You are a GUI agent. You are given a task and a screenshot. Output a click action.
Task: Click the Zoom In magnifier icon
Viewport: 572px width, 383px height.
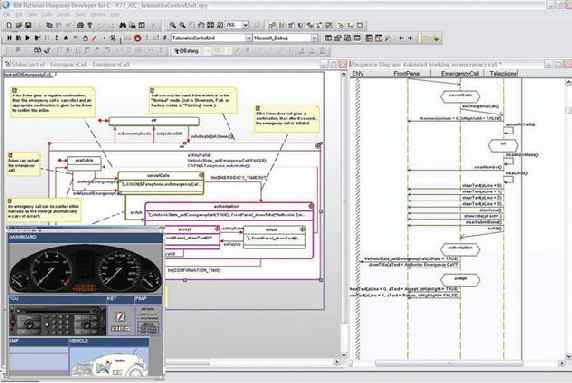coord(173,25)
